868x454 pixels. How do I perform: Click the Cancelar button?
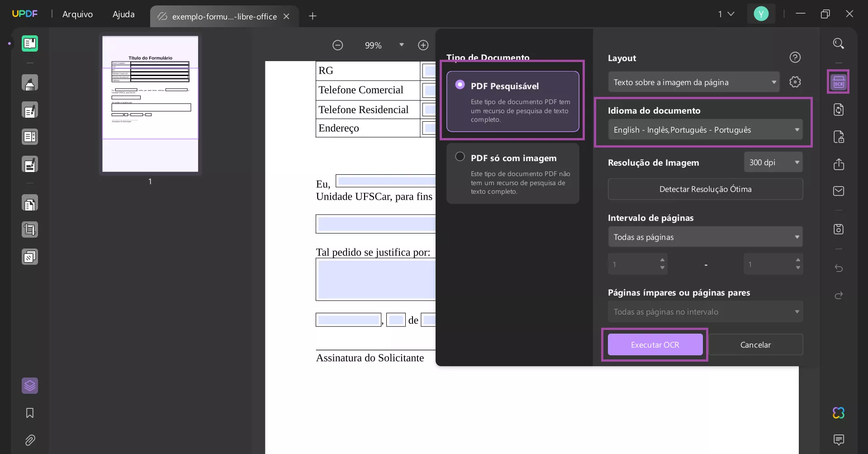tap(755, 344)
